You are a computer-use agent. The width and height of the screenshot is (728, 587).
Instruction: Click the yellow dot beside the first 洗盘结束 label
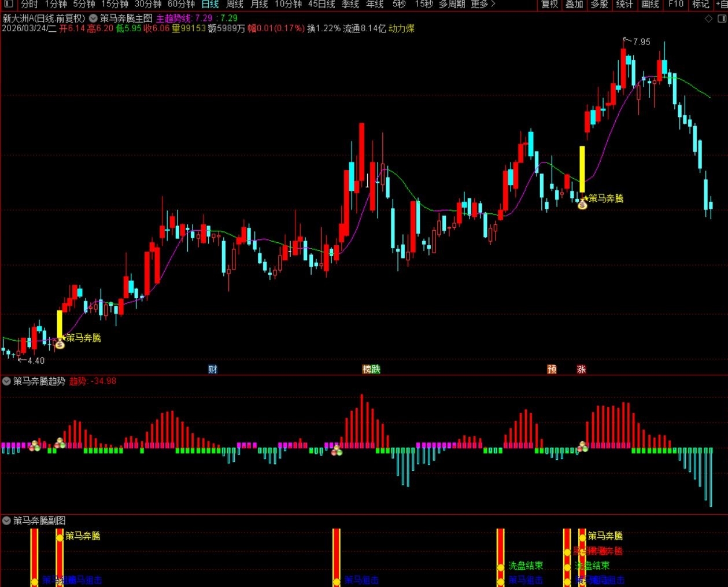(x=501, y=567)
